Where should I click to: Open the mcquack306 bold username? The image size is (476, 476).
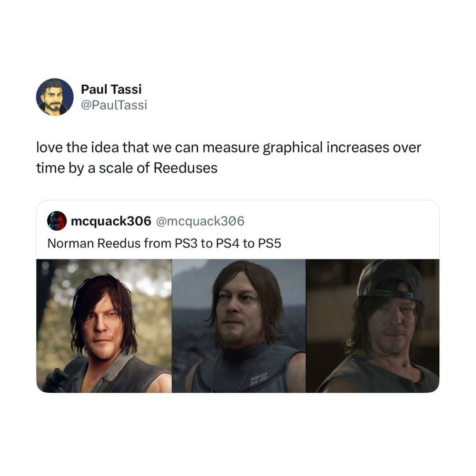pyautogui.click(x=111, y=221)
